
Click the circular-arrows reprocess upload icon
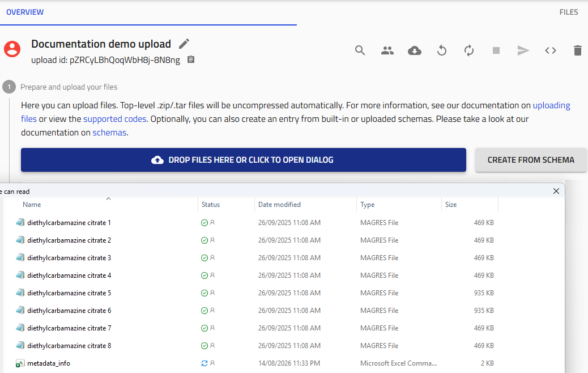click(x=468, y=50)
